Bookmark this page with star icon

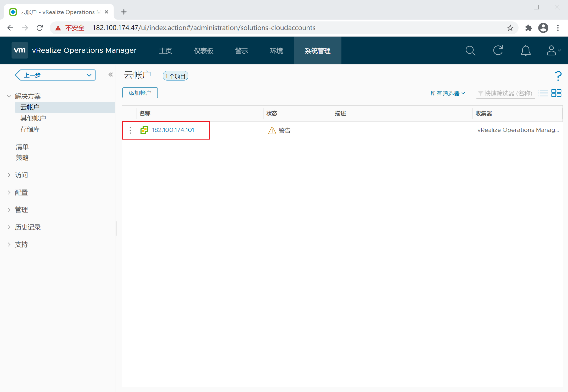pos(510,28)
